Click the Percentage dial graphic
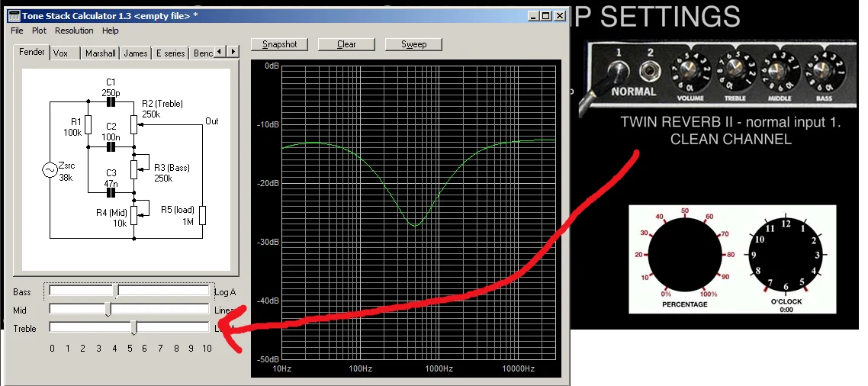This screenshot has height=386, width=868. coord(685,255)
